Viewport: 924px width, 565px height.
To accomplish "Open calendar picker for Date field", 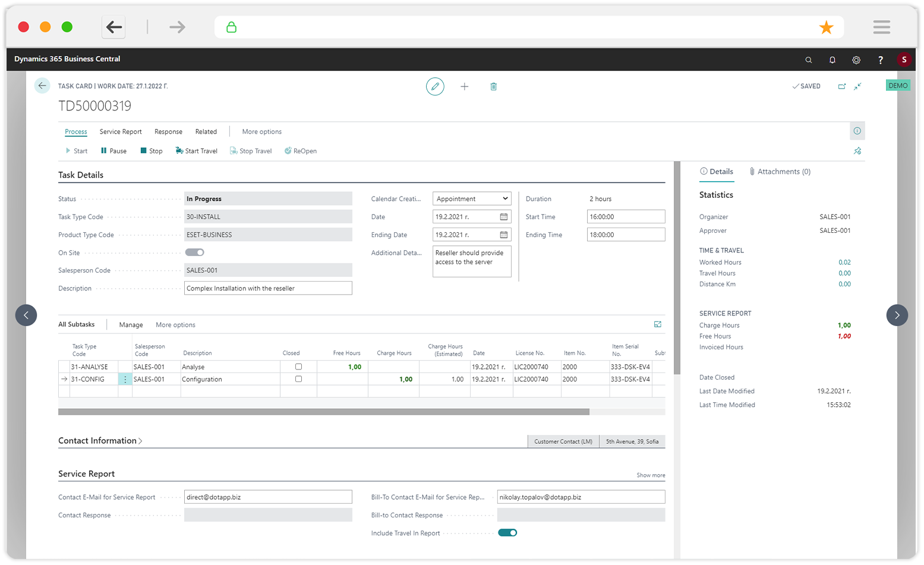I will pyautogui.click(x=504, y=217).
